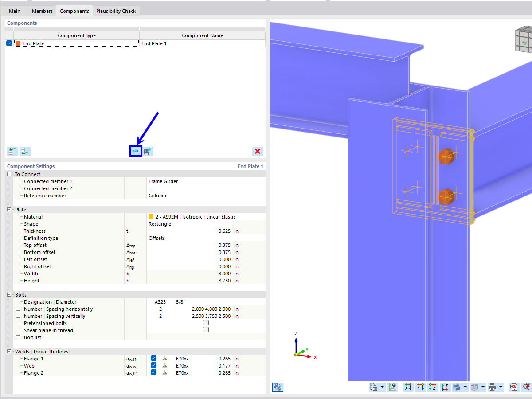532x399 pixels.
Task: Select the A992M material color swatch
Action: tap(151, 216)
